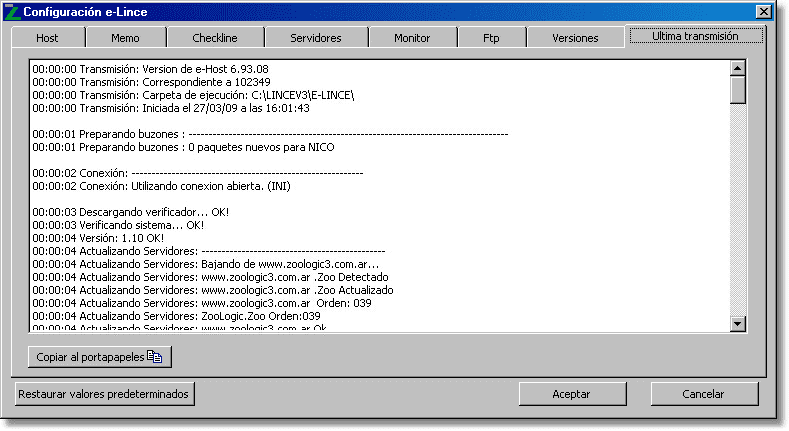Click log line 'Correspondiente a 102349'
The width and height of the screenshot is (789, 431).
(151, 82)
